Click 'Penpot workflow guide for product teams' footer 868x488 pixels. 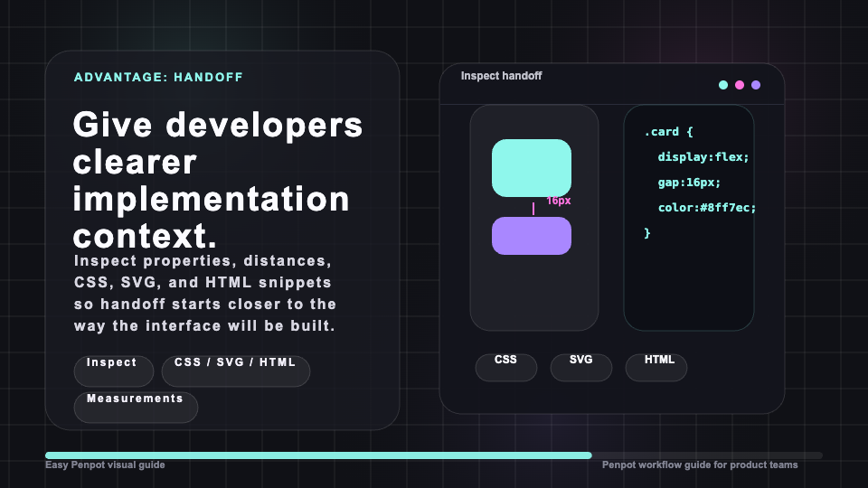[700, 465]
